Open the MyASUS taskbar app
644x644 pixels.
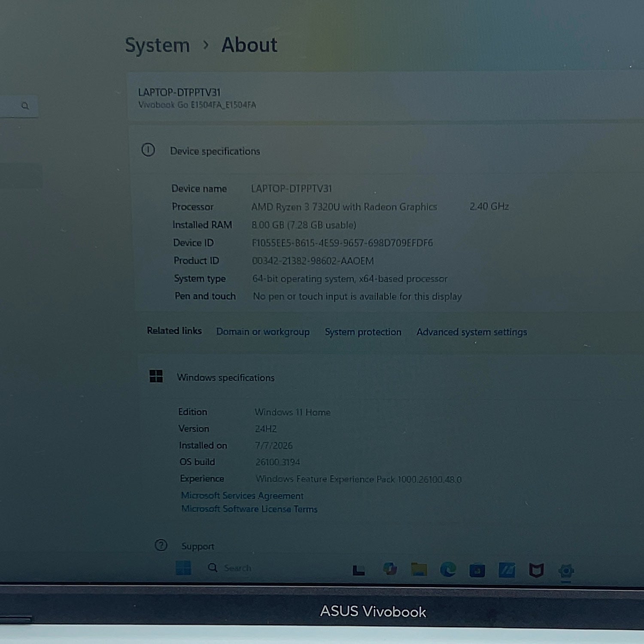point(507,570)
